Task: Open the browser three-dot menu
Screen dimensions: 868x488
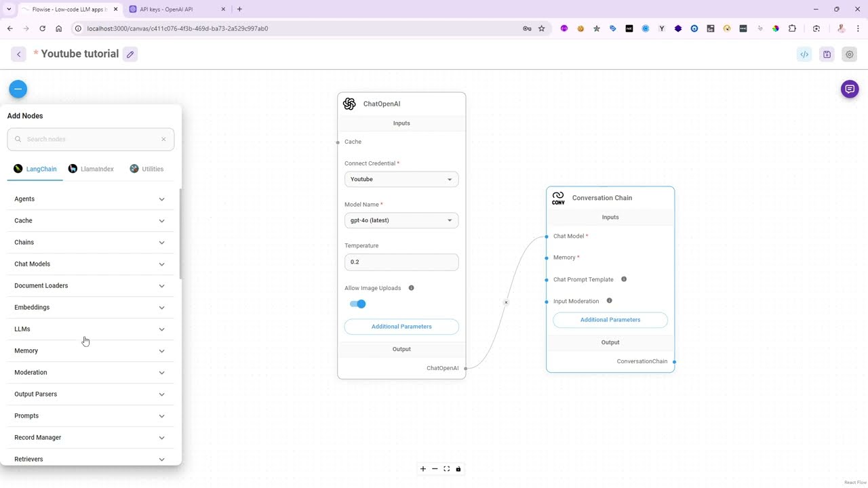Action: click(858, 28)
